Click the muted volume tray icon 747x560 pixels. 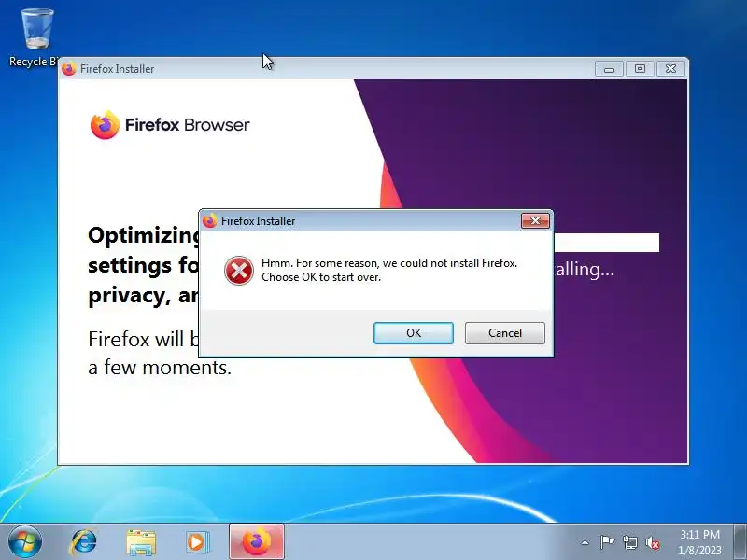[x=653, y=542]
